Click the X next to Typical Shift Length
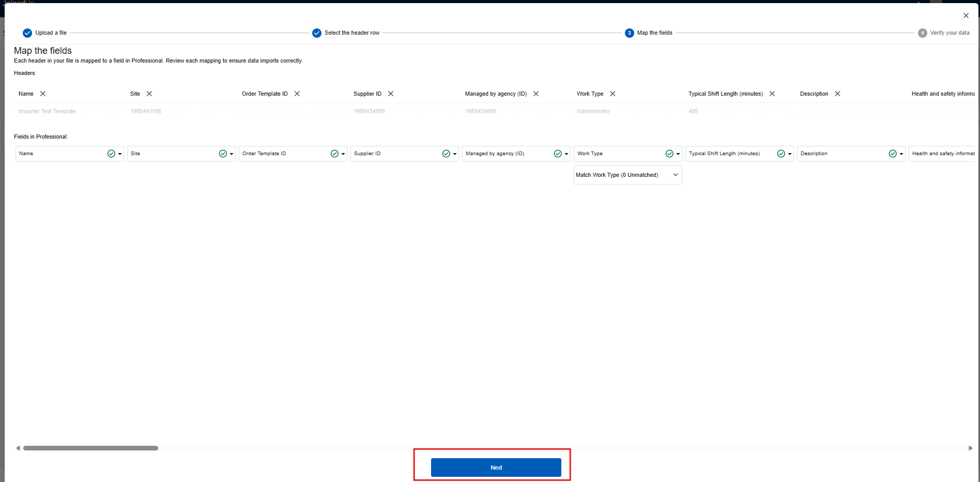Screen dimensions: 980x482 pyautogui.click(x=772, y=94)
